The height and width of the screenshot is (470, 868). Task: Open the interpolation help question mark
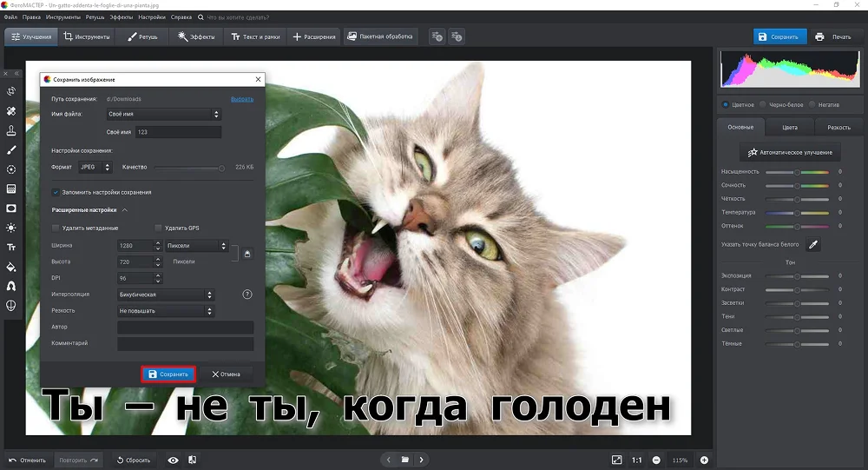click(x=247, y=295)
